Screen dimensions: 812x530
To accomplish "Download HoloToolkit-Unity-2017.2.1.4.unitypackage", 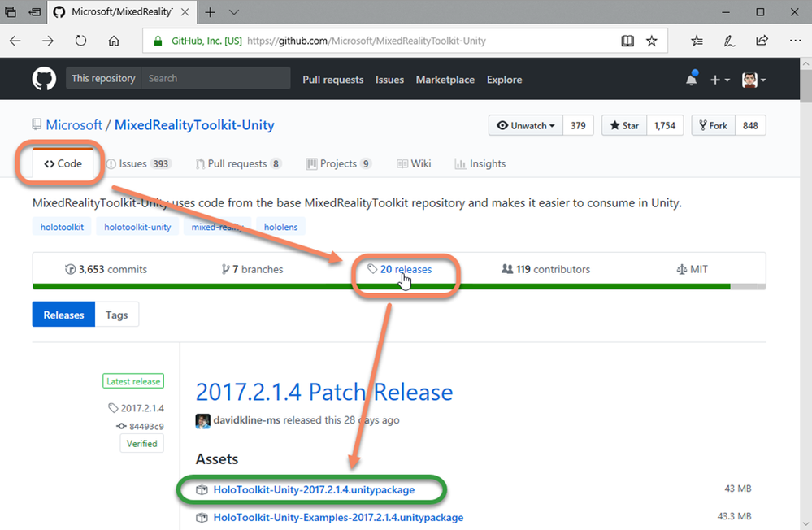I will tap(314, 489).
